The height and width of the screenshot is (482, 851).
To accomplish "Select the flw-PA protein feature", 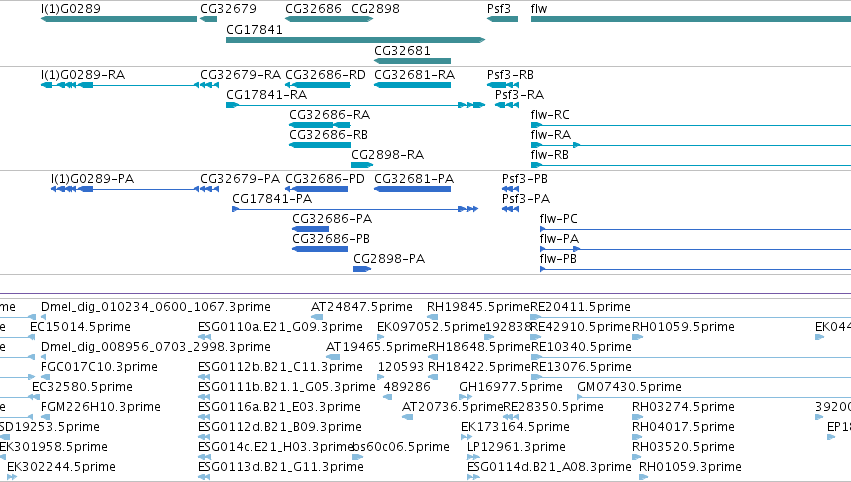I will tap(695, 249).
